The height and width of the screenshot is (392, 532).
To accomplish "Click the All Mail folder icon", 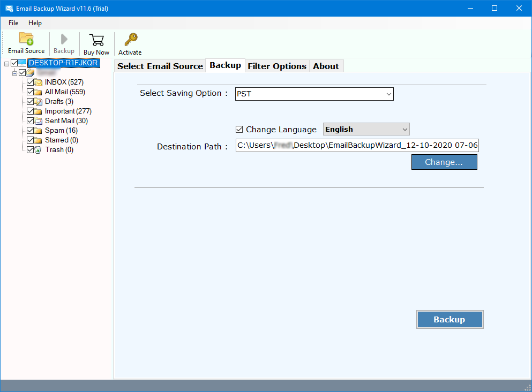I will click(38, 92).
